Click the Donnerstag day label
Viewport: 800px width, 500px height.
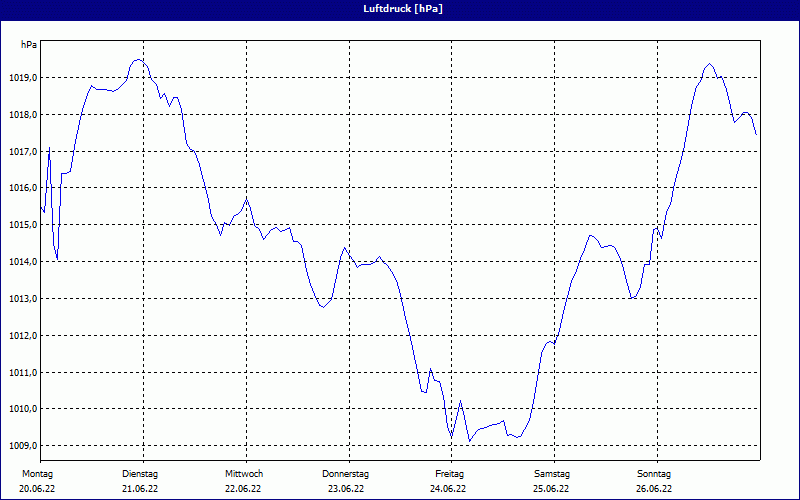(x=346, y=474)
